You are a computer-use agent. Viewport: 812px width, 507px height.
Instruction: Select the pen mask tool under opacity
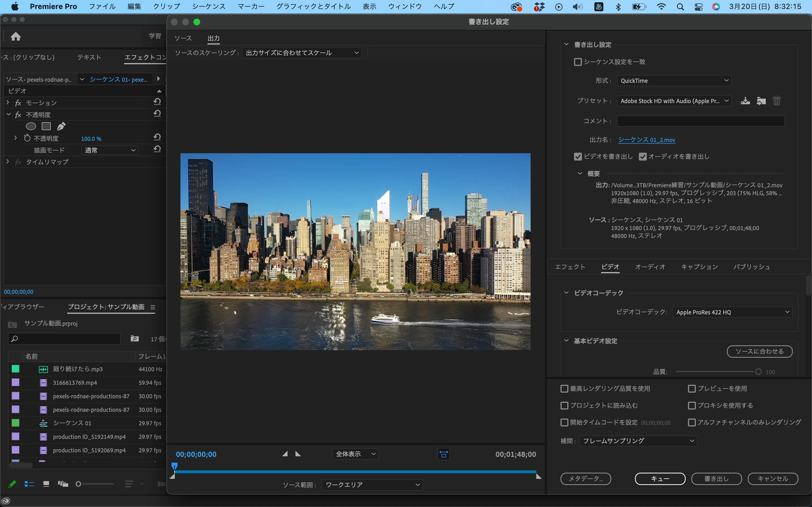coord(61,126)
